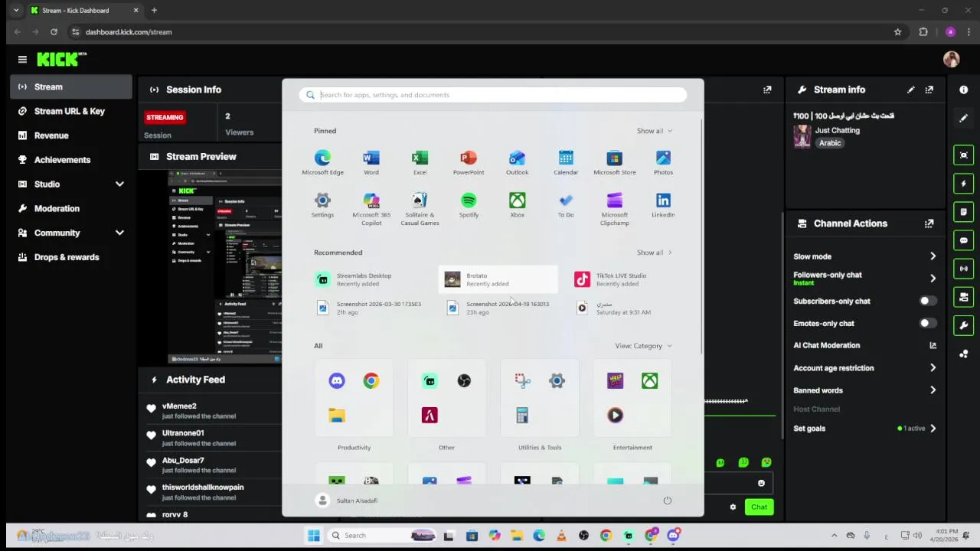Launch Photos from pinned apps

click(x=663, y=162)
